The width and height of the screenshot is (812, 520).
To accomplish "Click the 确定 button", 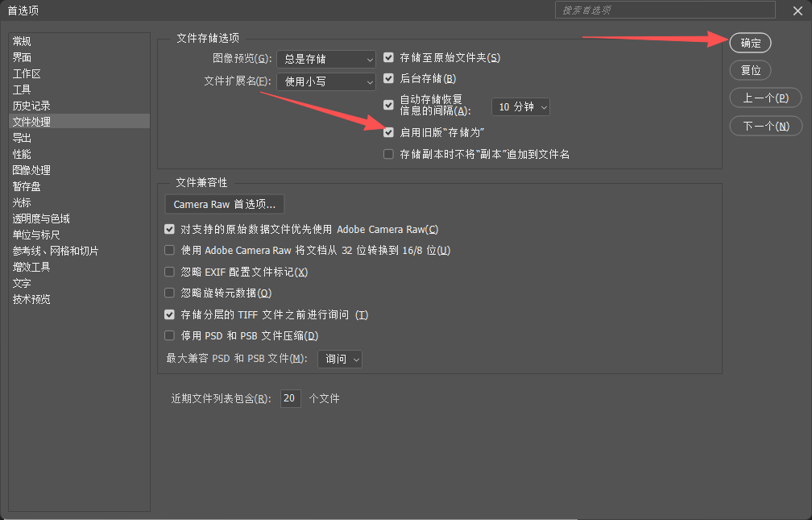I will [x=750, y=44].
